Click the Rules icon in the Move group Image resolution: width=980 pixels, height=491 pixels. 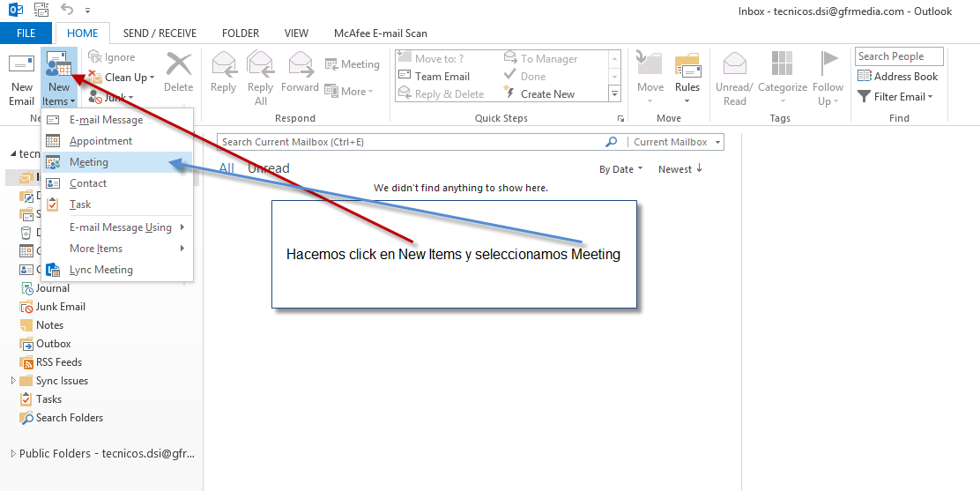click(x=687, y=67)
